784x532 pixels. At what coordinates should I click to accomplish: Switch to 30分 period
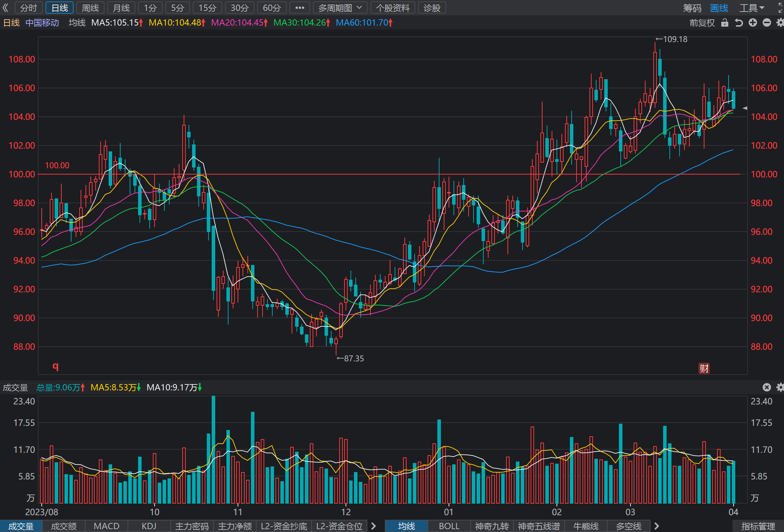pyautogui.click(x=240, y=8)
